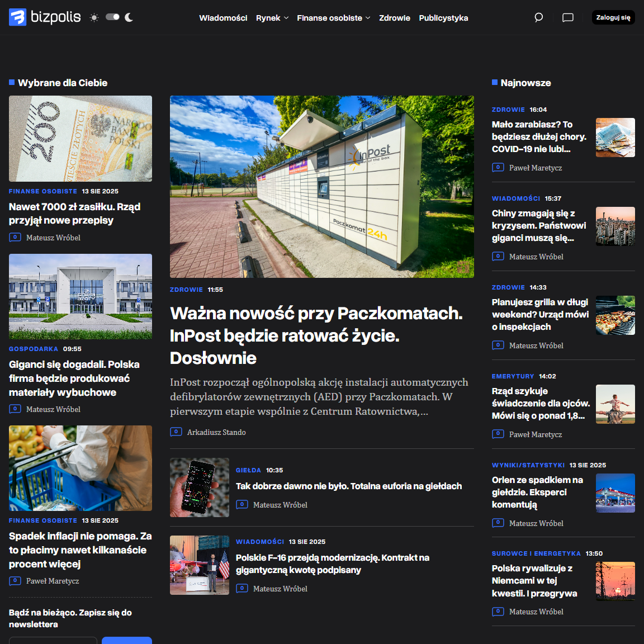This screenshot has height=644, width=644.
Task: Click comment icon under Orlen article
Action: click(x=498, y=523)
